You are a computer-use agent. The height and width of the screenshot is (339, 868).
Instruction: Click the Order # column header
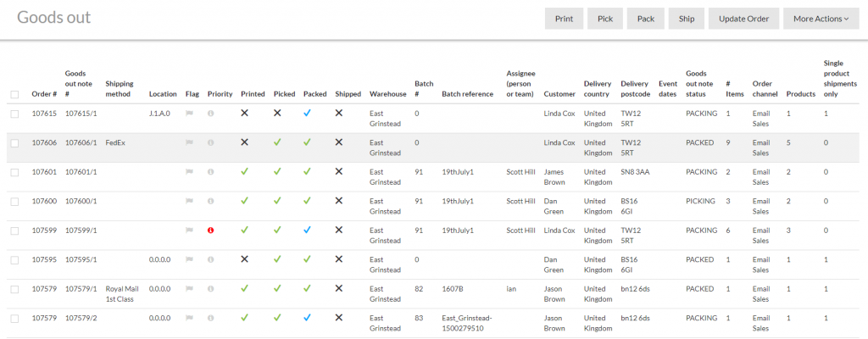coord(44,94)
